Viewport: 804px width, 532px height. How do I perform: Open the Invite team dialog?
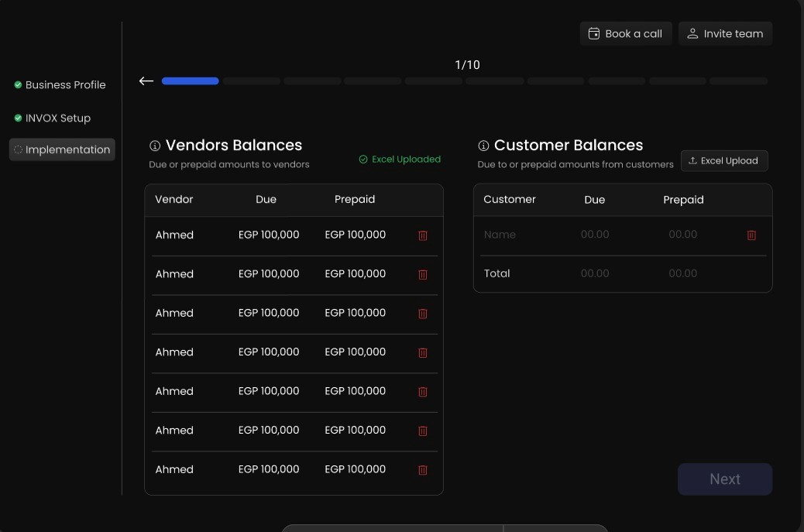725,33
